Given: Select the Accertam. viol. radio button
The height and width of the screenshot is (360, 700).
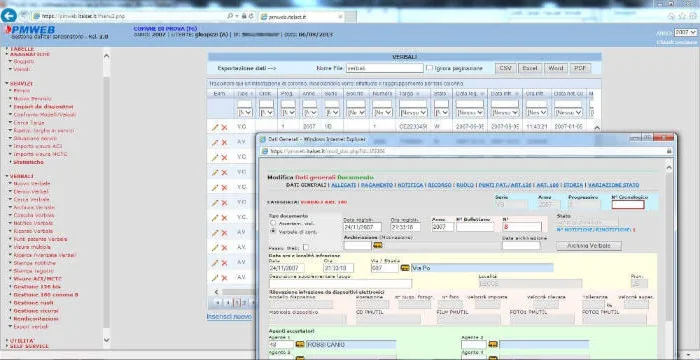Looking at the screenshot, I should coord(273,222).
